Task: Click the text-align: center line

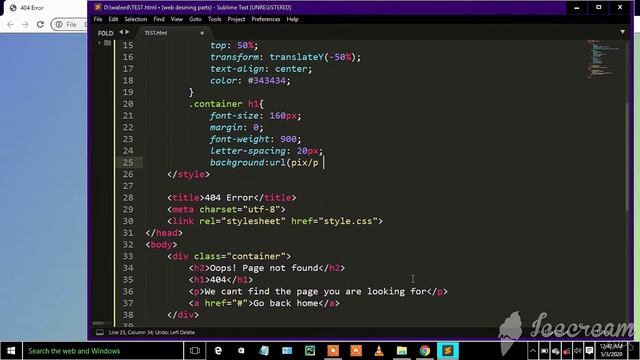Action: pyautogui.click(x=261, y=69)
